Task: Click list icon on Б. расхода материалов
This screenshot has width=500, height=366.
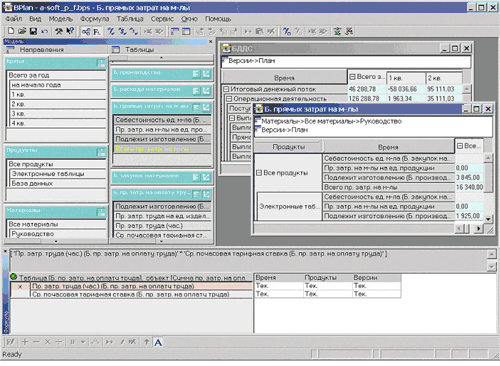Action: point(196,90)
